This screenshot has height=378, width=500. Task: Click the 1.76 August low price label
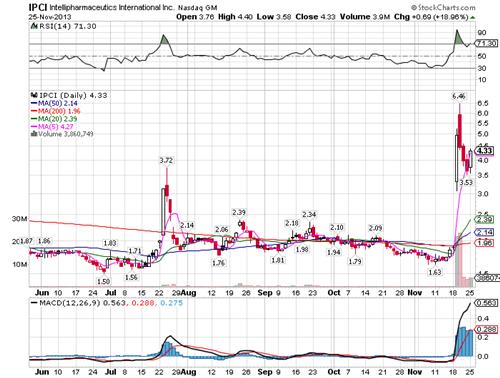tap(218, 263)
